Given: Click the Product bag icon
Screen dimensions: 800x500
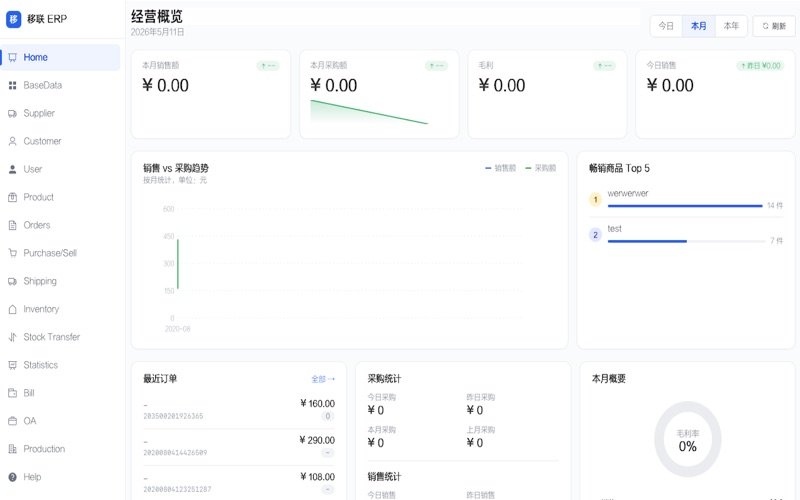Looking at the screenshot, I should [12, 197].
